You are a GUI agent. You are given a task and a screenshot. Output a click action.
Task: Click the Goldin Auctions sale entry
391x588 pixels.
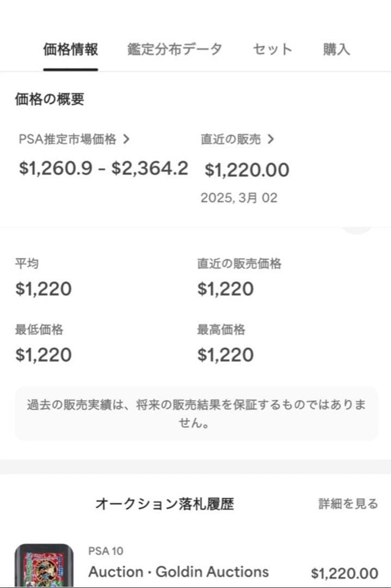[x=178, y=572]
